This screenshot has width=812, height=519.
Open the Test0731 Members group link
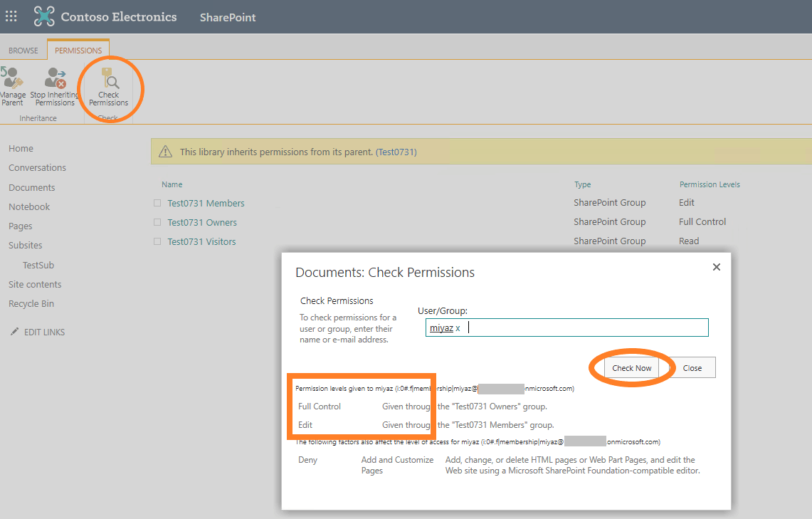click(x=206, y=203)
